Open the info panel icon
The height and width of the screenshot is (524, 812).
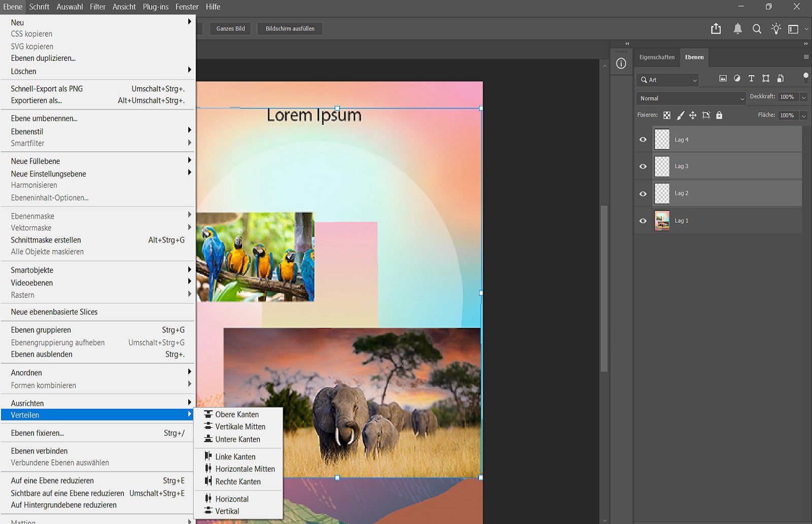(x=621, y=63)
